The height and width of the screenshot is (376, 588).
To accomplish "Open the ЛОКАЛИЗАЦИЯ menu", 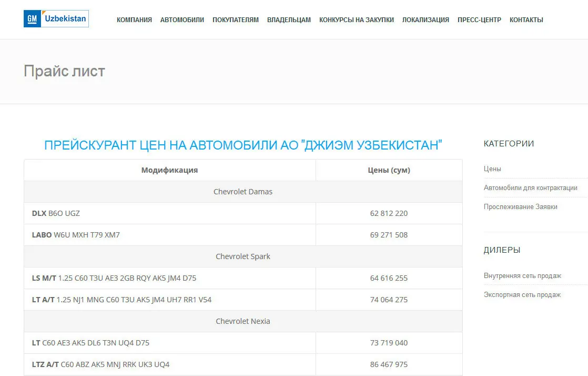I will click(x=425, y=20).
